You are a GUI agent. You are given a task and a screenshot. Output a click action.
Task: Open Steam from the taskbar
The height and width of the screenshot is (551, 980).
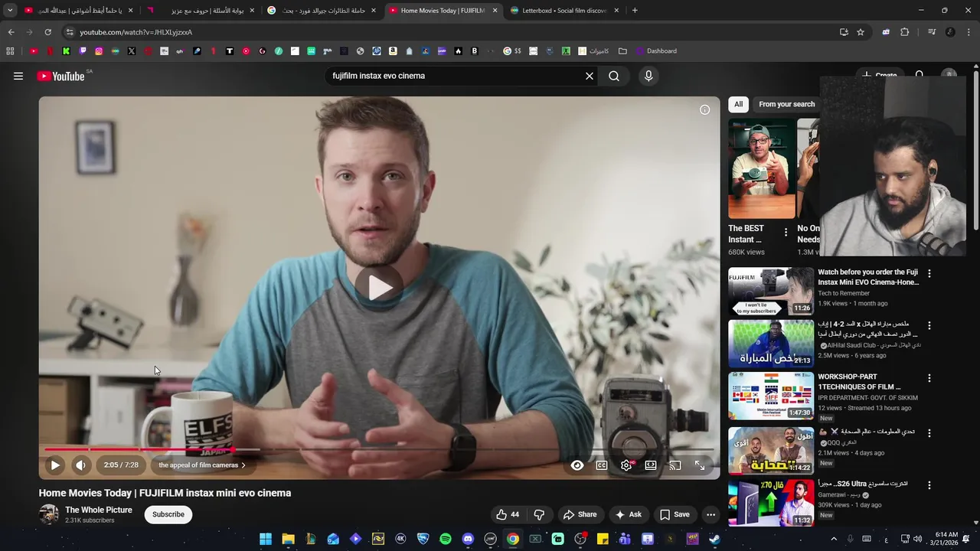click(714, 539)
